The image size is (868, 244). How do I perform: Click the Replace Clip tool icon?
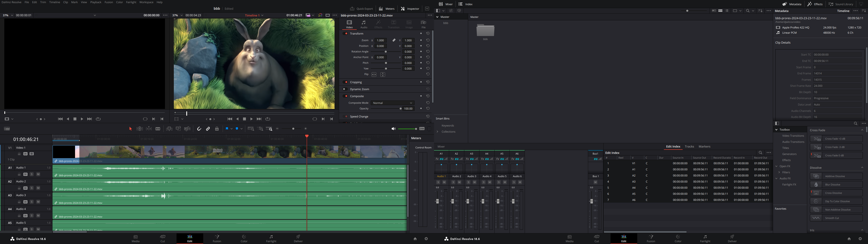coord(187,129)
